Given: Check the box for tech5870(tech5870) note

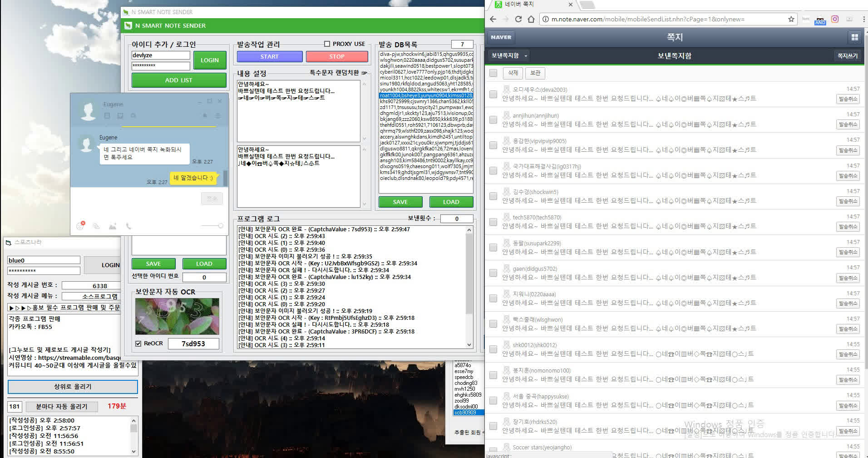Looking at the screenshot, I should [493, 222].
